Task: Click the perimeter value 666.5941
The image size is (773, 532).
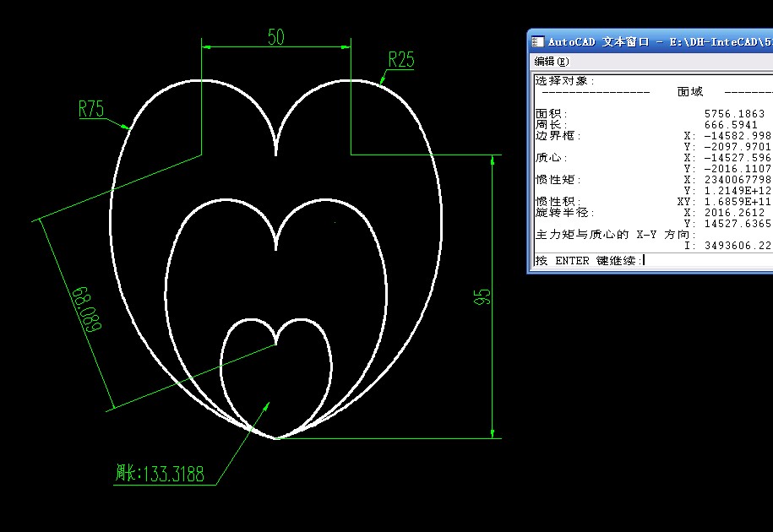Action: click(731, 125)
